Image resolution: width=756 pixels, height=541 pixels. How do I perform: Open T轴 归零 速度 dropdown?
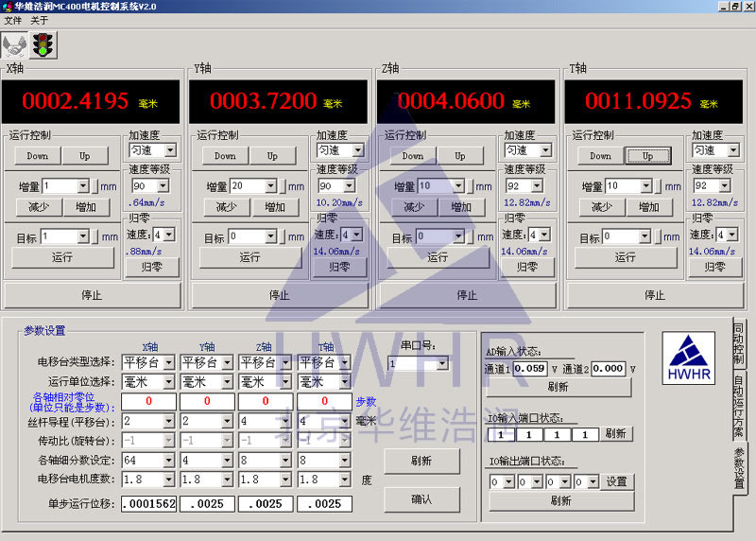tap(732, 235)
